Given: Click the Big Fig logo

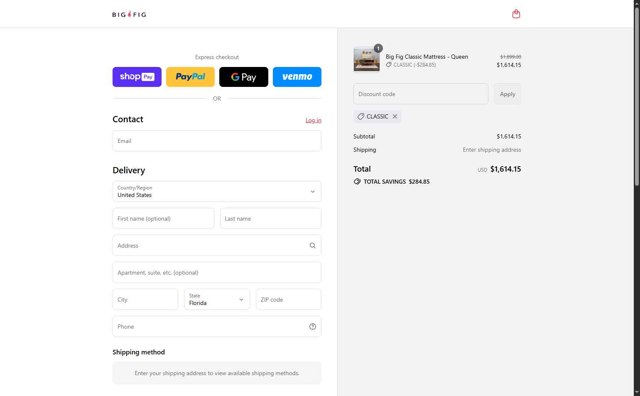Looking at the screenshot, I should 129,14.
